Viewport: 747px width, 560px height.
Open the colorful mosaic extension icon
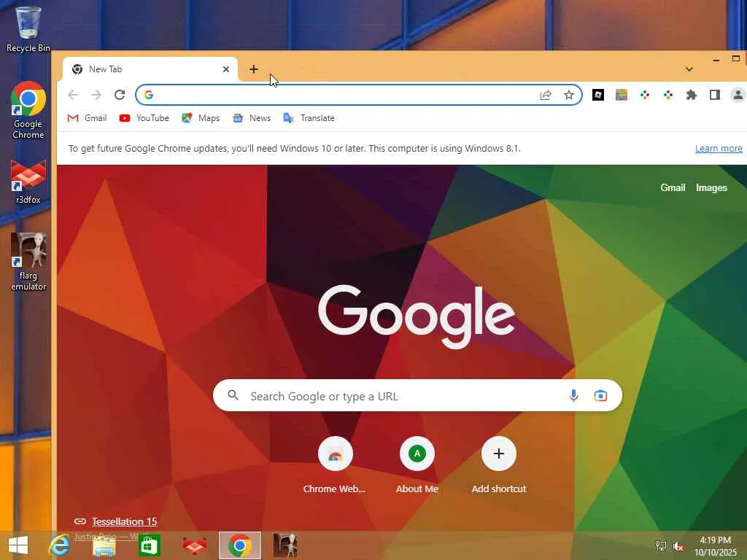click(622, 95)
